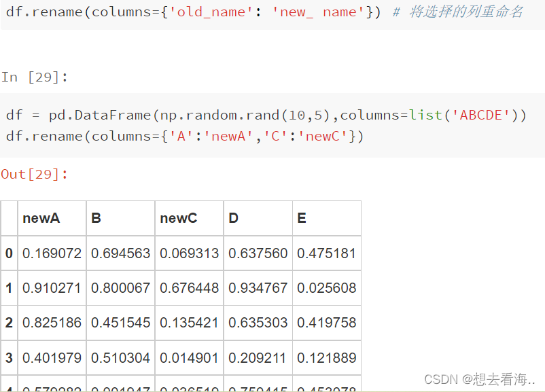Click cell value 0.069313

point(189,253)
